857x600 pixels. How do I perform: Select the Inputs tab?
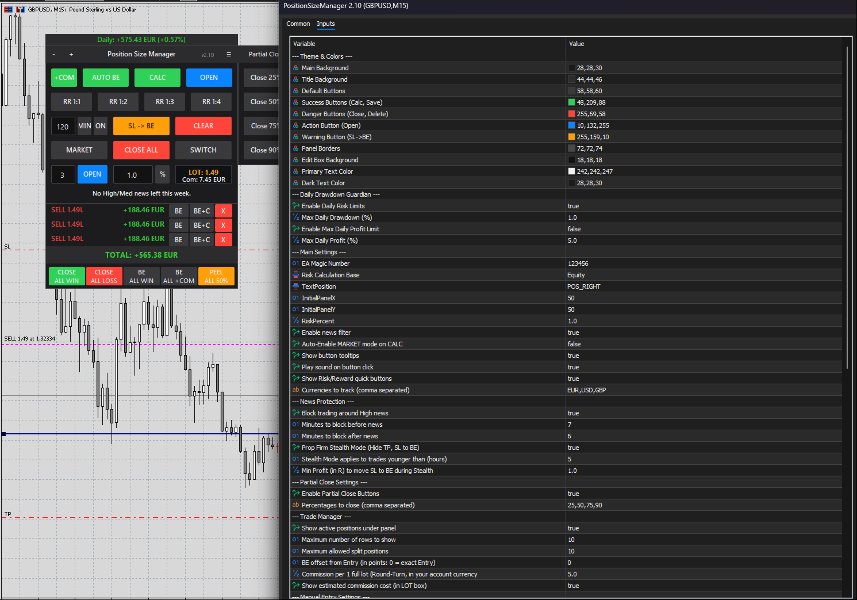coord(326,23)
